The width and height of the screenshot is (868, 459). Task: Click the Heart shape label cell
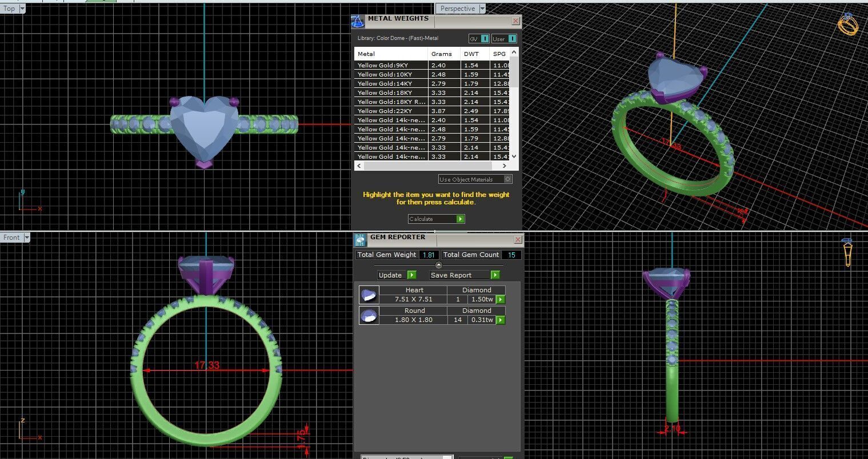click(x=414, y=290)
